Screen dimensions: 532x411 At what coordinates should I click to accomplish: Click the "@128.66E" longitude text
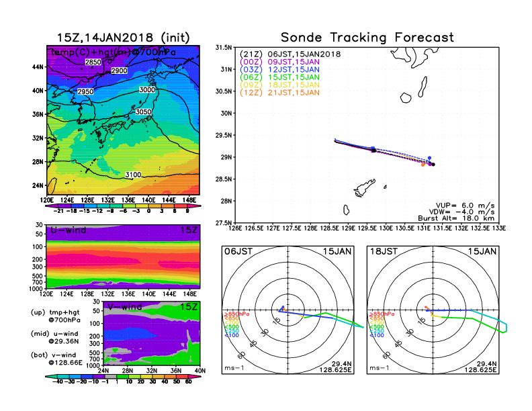click(65, 363)
